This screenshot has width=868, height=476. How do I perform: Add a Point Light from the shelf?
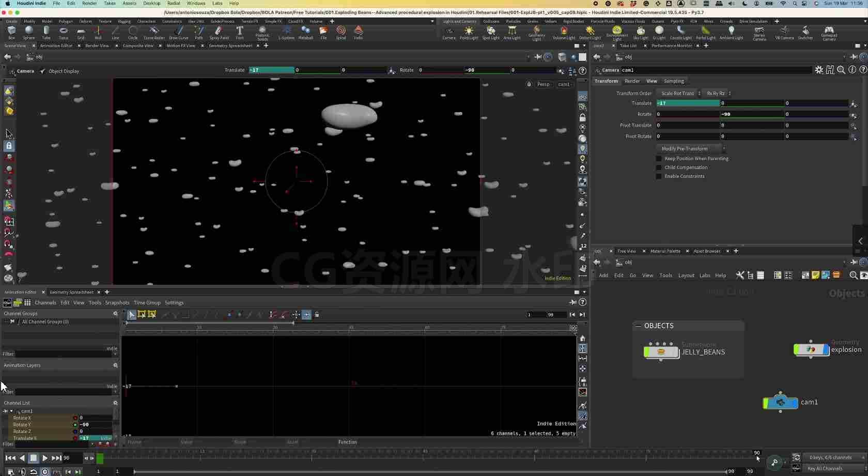click(469, 33)
